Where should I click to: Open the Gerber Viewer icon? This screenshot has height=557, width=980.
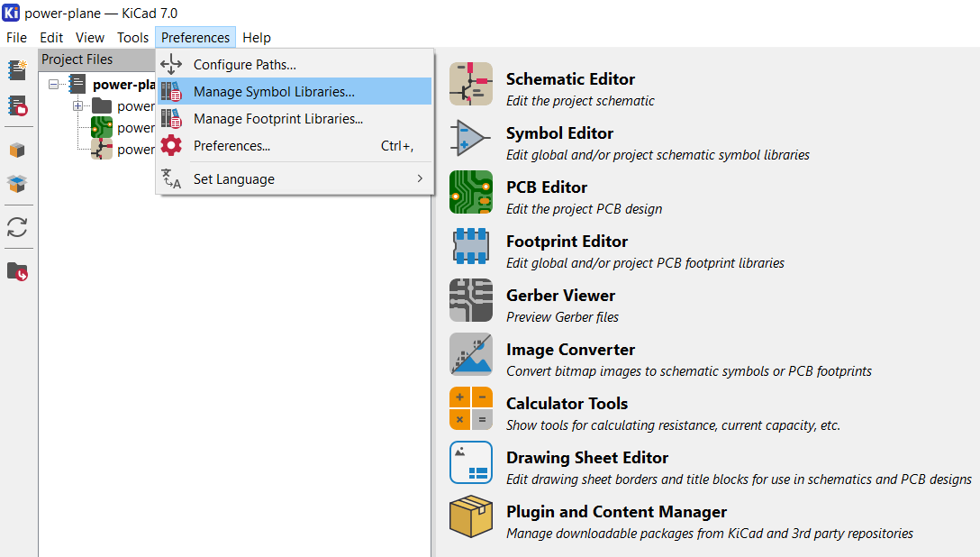[x=471, y=300]
